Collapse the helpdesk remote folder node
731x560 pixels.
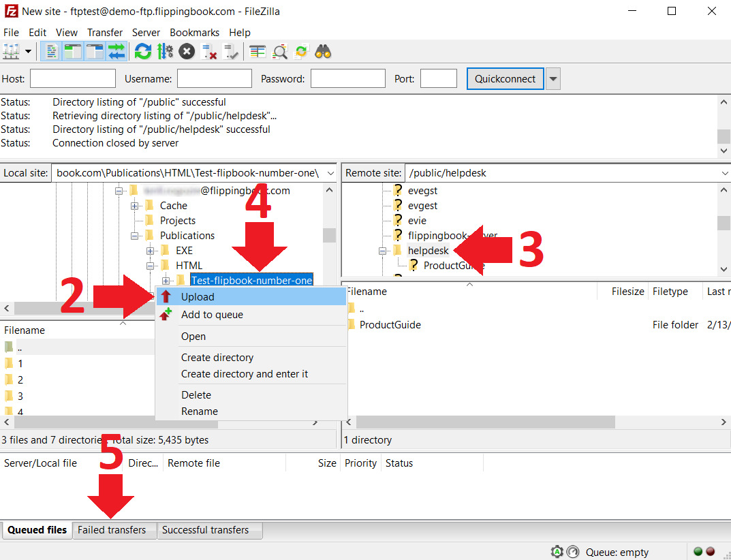point(382,251)
